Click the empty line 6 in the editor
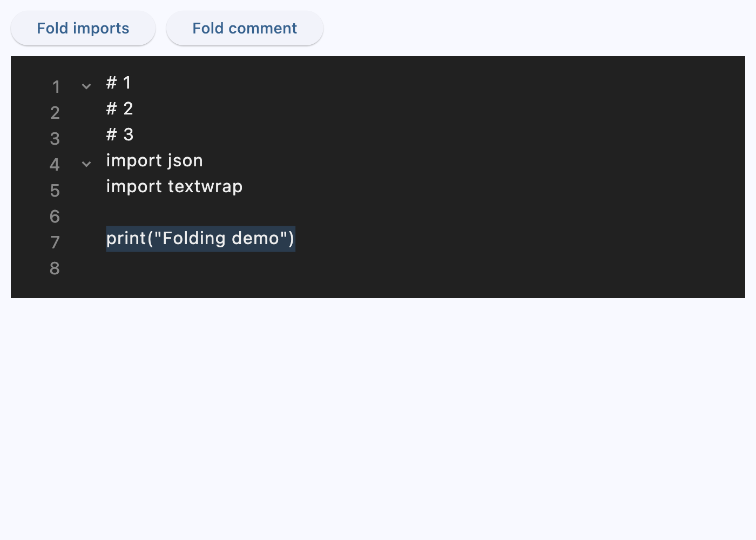Screen dimensions: 756x540 (162, 216)
